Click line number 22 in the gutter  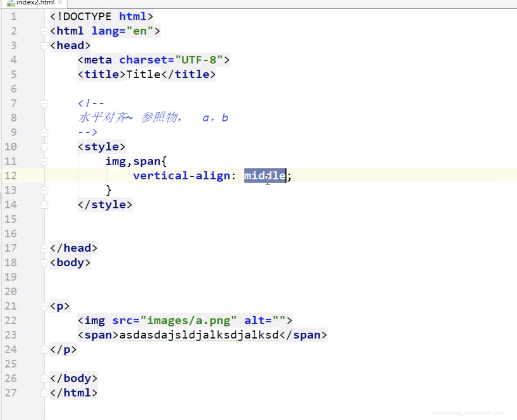point(11,320)
